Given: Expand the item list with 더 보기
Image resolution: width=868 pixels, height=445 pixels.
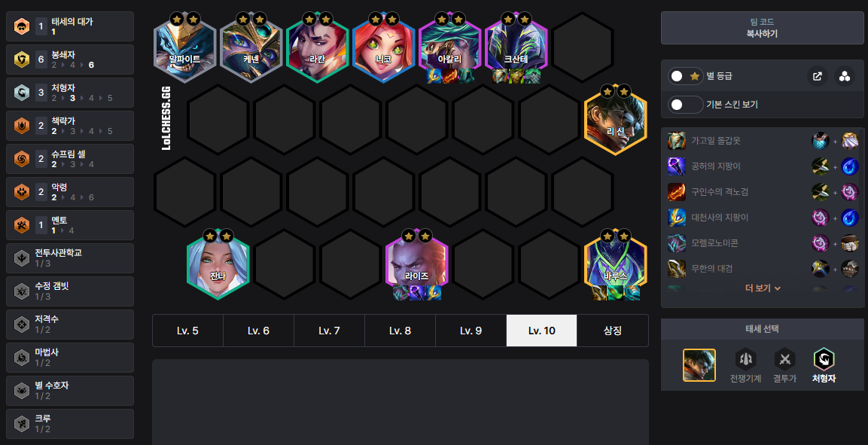Looking at the screenshot, I should coord(763,288).
